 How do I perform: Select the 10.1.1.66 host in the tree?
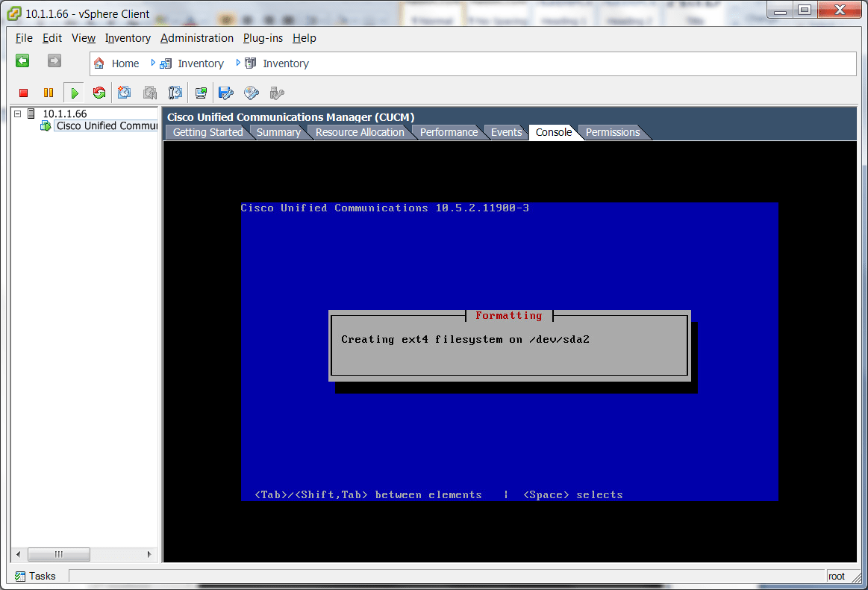click(x=65, y=114)
